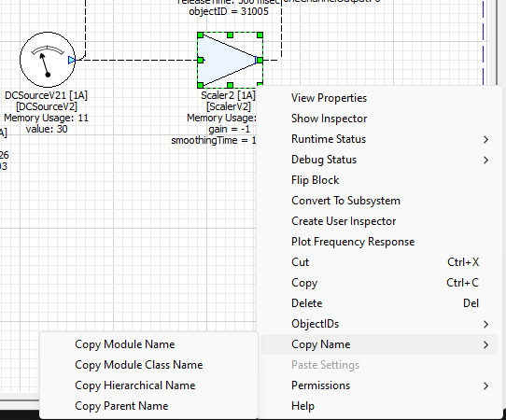Click the Scaler2 output pin
Image resolution: width=506 pixels, height=420 pixels.
tap(259, 60)
